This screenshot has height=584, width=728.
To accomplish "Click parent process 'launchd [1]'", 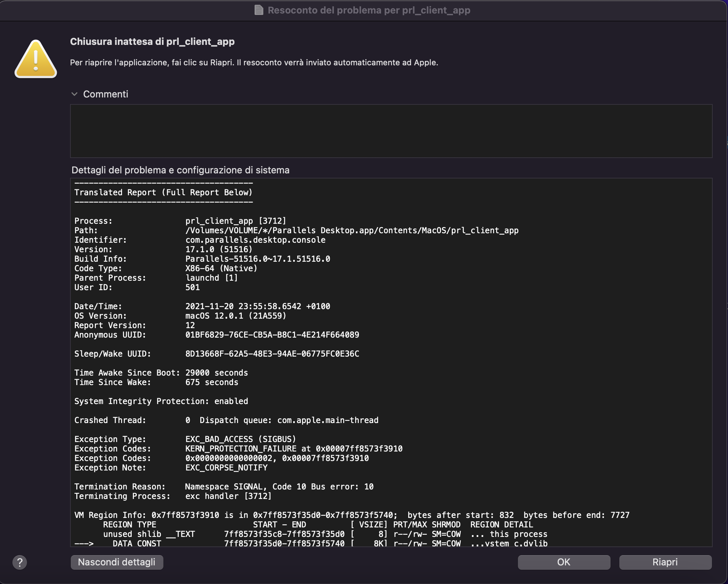I will click(x=212, y=278).
